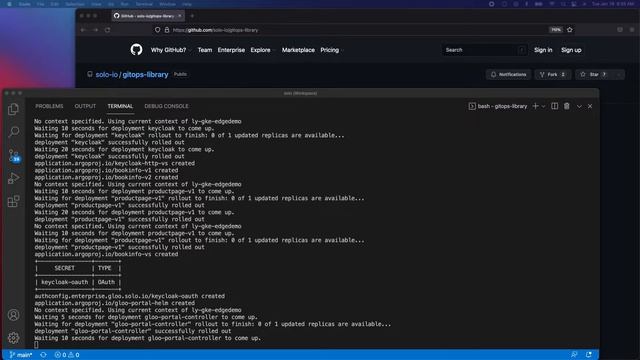The image size is (640, 360).
Task: Open a new browser tab
Action: 192,16
